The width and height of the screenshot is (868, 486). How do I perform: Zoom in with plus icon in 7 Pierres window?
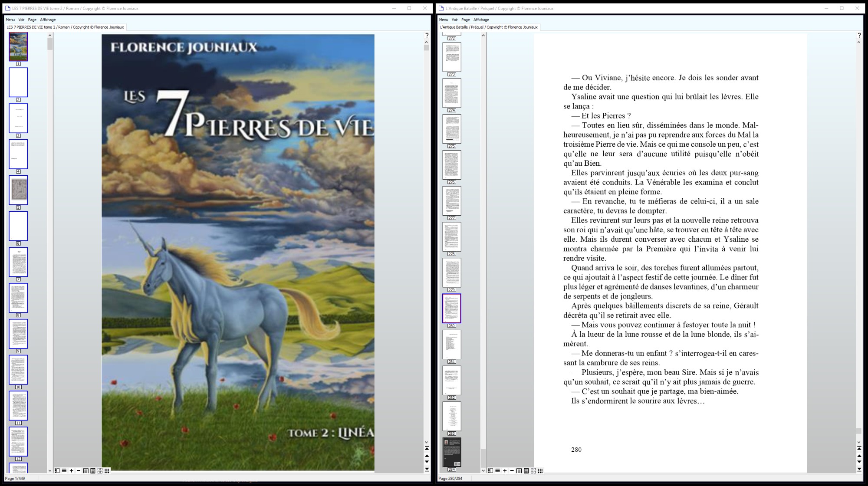click(x=72, y=471)
